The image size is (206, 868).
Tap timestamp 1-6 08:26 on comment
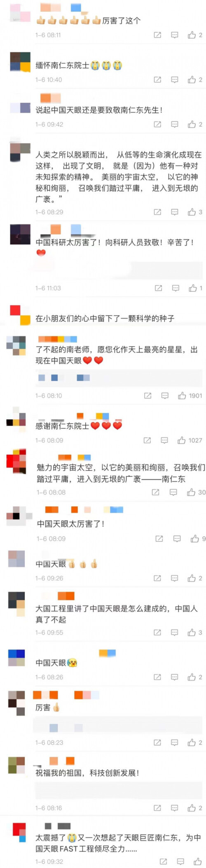(x=49, y=677)
